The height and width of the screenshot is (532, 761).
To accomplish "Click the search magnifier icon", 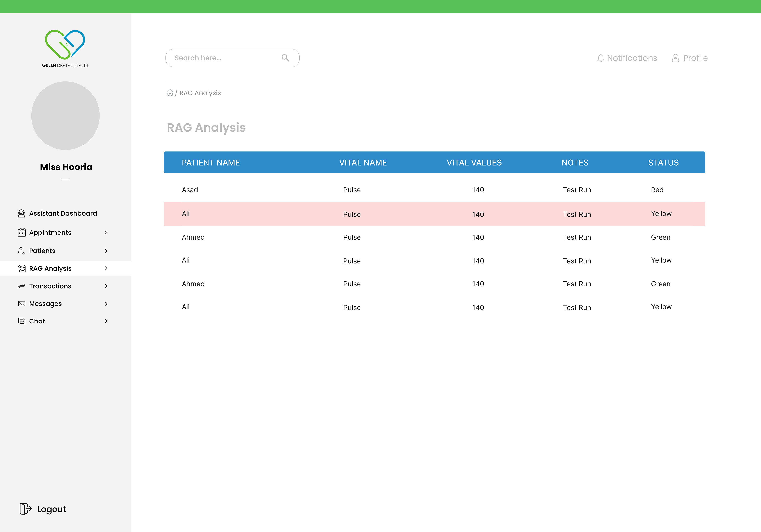I will [x=285, y=58].
